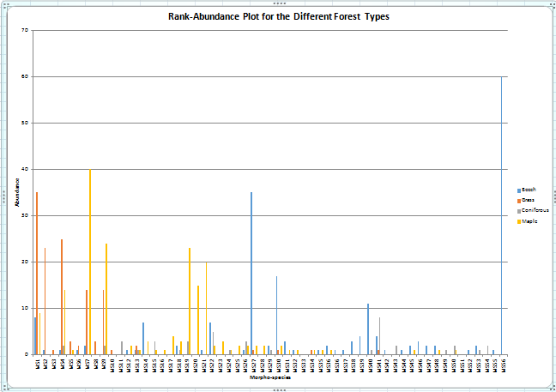Select the chart title 'Rank-Abundance Plot for the Different Forest Types'
The image size is (556, 392).
click(x=279, y=16)
